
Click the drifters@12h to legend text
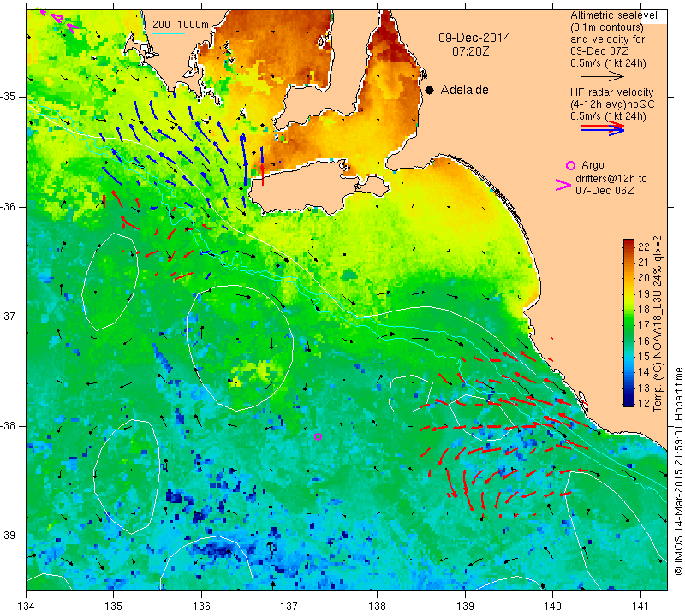point(611,179)
